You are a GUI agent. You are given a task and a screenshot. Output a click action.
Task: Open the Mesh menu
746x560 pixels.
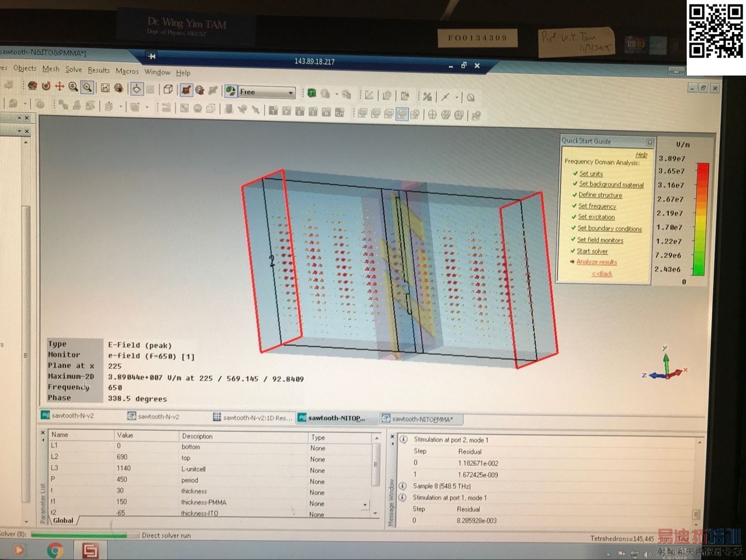click(51, 69)
